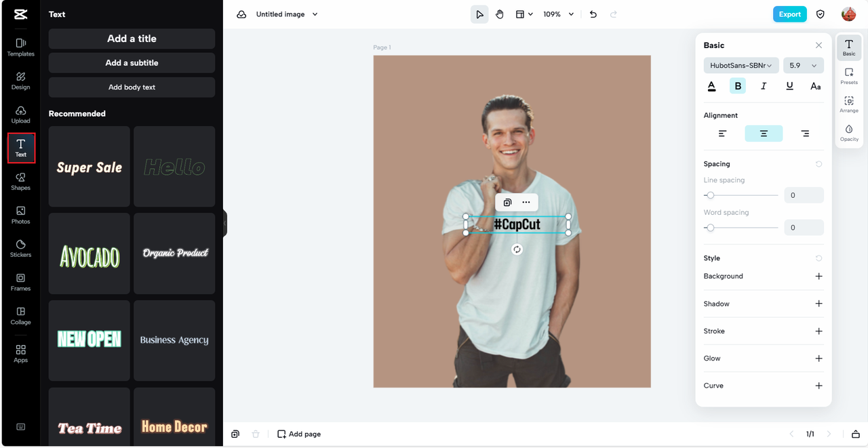The height and width of the screenshot is (448, 868).
Task: Open the canvas resize layout dropdown
Action: pos(524,14)
